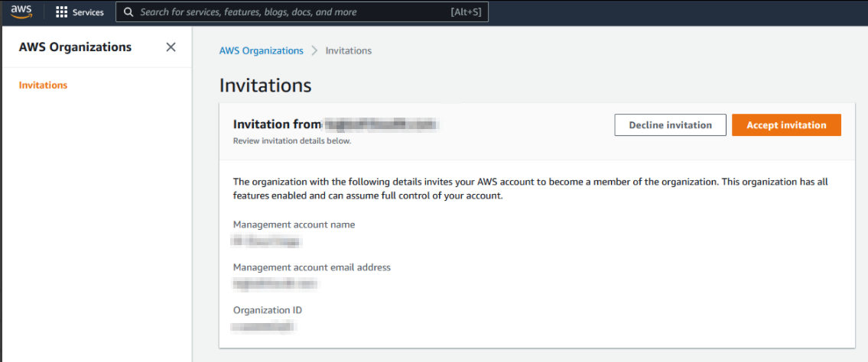Open the Services grid menu

[x=62, y=12]
